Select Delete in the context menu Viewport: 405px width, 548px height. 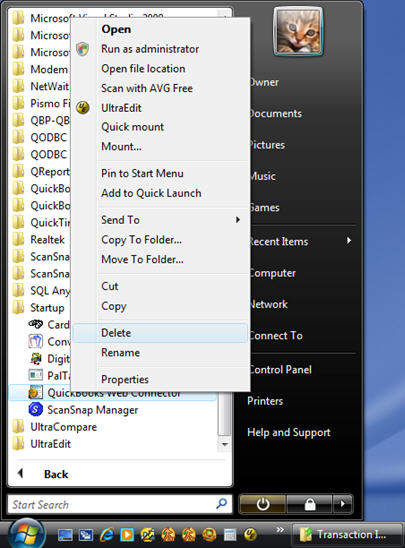click(x=161, y=333)
